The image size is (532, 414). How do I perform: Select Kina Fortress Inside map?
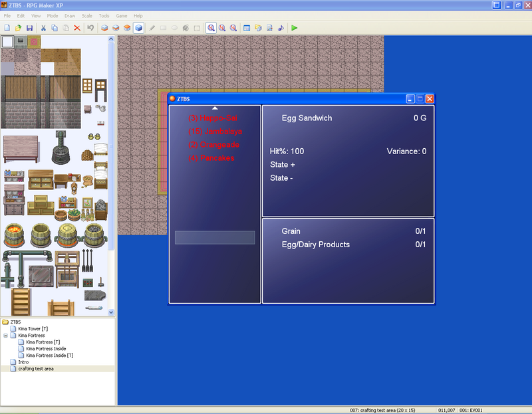47,349
